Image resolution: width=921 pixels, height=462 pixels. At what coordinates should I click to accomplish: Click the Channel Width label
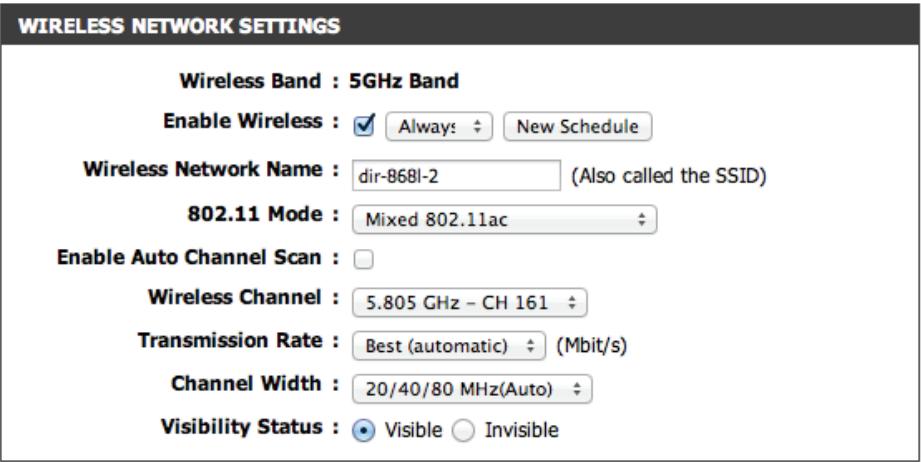pyautogui.click(x=247, y=383)
